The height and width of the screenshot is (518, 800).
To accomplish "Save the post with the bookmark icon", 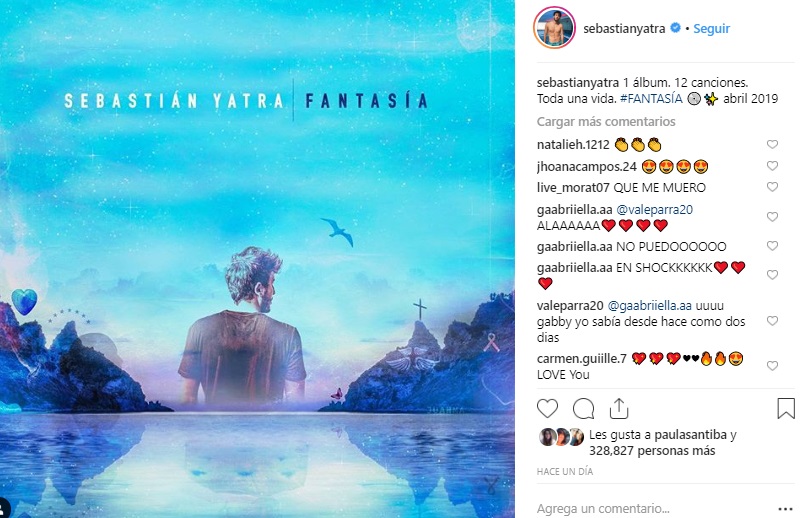I will (786, 408).
